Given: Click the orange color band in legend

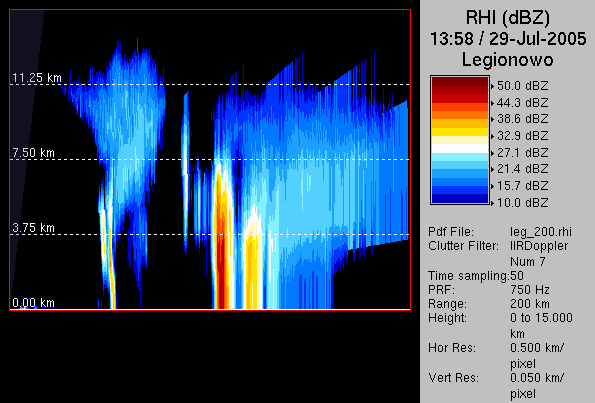Looking at the screenshot, I should [x=460, y=115].
